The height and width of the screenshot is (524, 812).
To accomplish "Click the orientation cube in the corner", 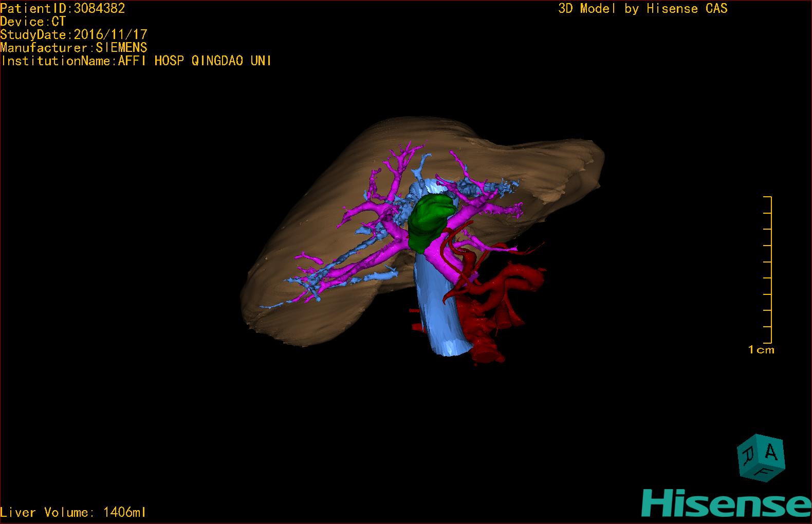I will (x=761, y=458).
